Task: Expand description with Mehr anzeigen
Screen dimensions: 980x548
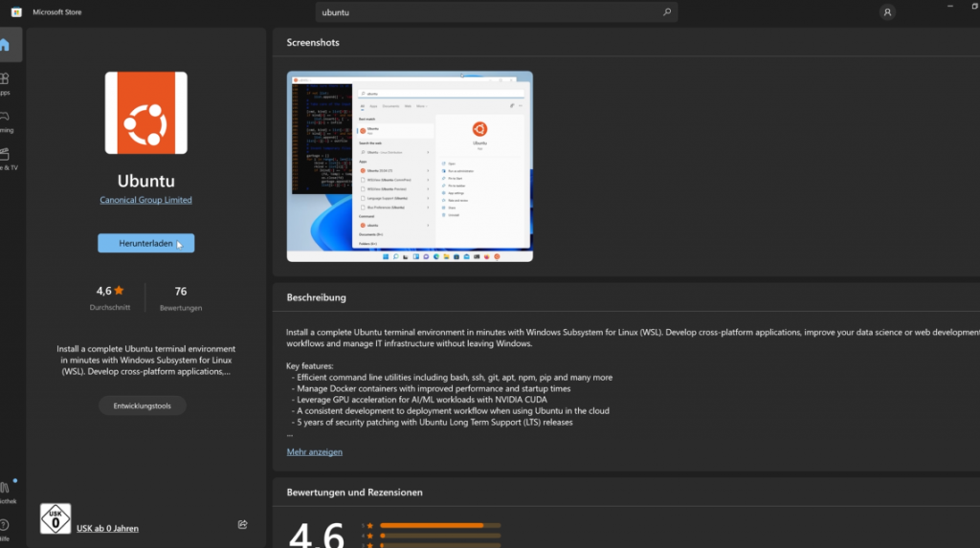Action: point(314,451)
